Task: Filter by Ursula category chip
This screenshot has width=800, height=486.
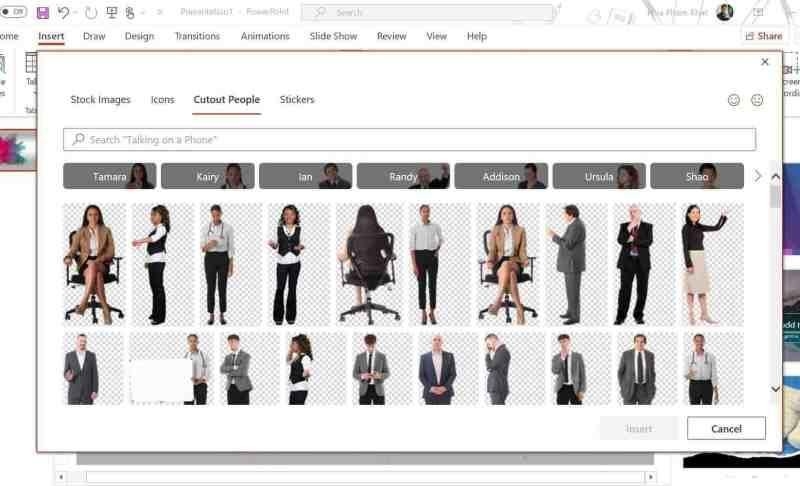Action: (599, 176)
